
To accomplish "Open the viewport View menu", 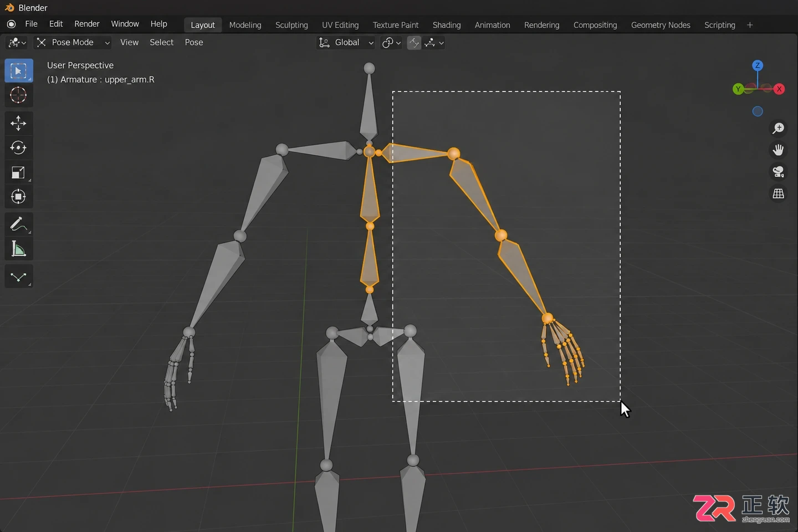I will (x=130, y=42).
